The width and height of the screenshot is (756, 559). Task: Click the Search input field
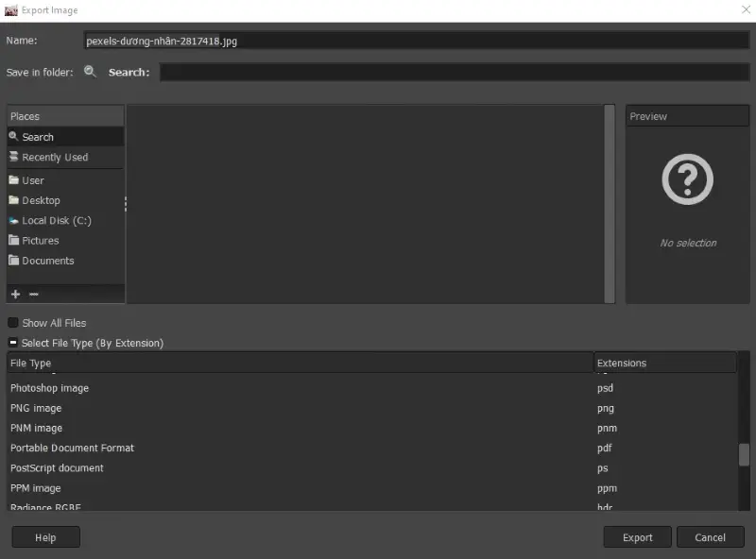[x=455, y=73]
